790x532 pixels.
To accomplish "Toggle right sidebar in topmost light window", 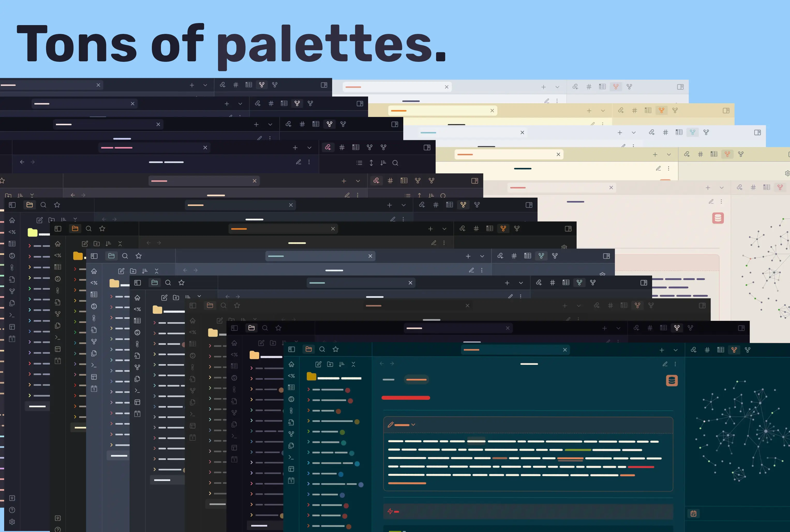I will click(x=680, y=87).
